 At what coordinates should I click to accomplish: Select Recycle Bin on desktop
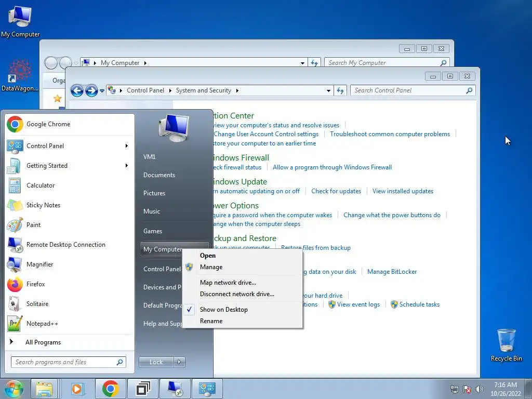coord(506,345)
